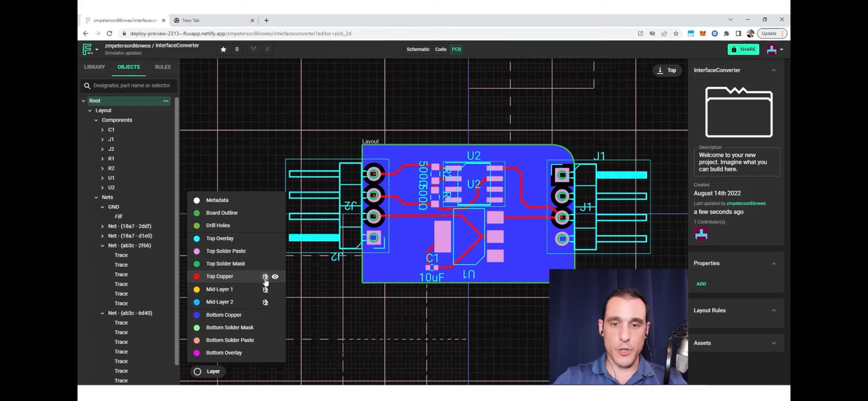868x401 pixels.
Task: Show the Mid-Layer 1 layer
Action: [x=265, y=290]
